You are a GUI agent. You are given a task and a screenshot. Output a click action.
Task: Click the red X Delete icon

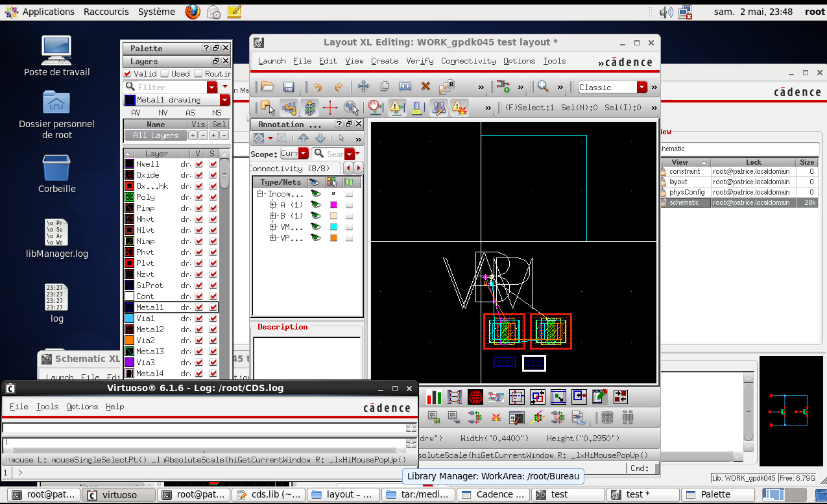tap(425, 87)
